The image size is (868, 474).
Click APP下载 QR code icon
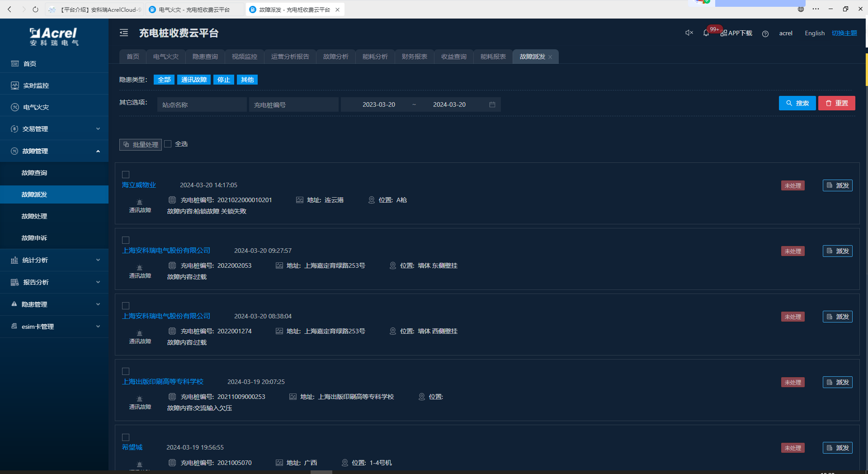coord(724,33)
